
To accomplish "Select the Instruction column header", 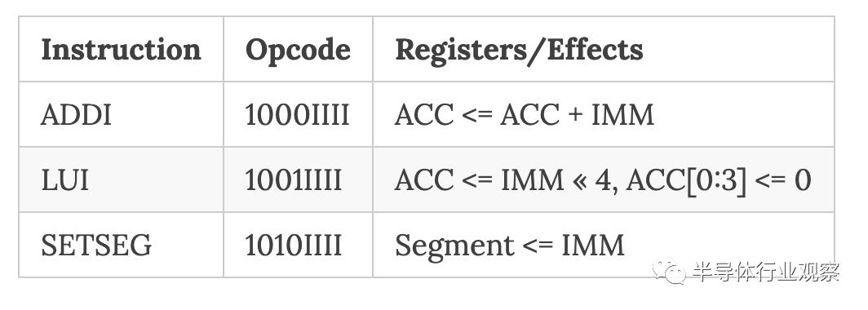I will tap(122, 49).
